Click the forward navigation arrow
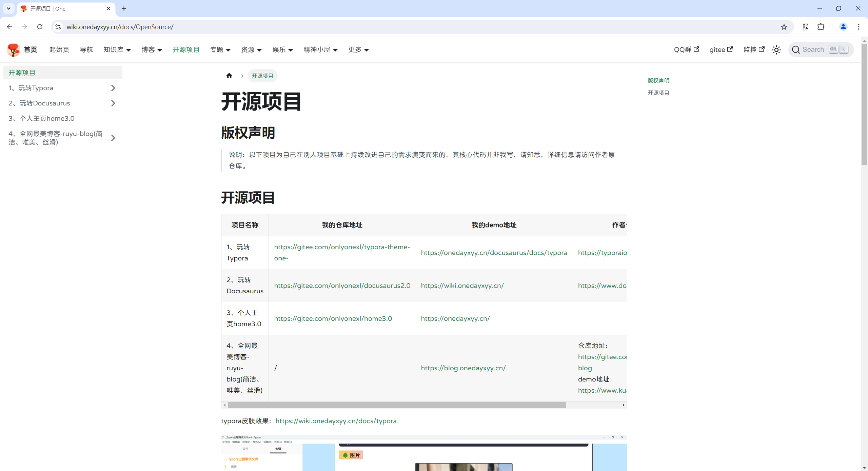 pos(24,27)
